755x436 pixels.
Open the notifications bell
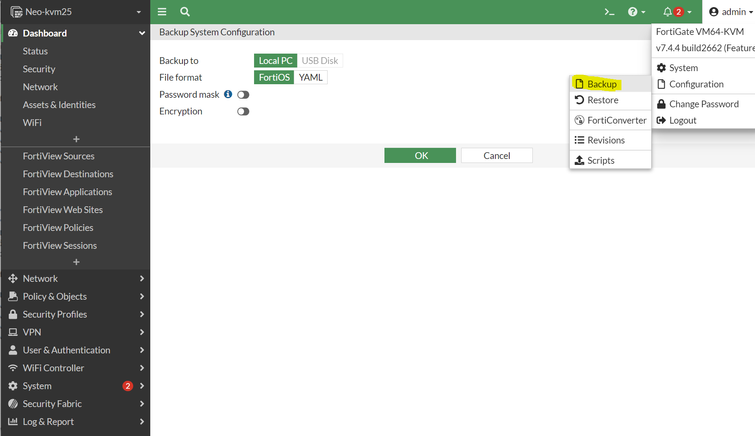click(x=667, y=12)
